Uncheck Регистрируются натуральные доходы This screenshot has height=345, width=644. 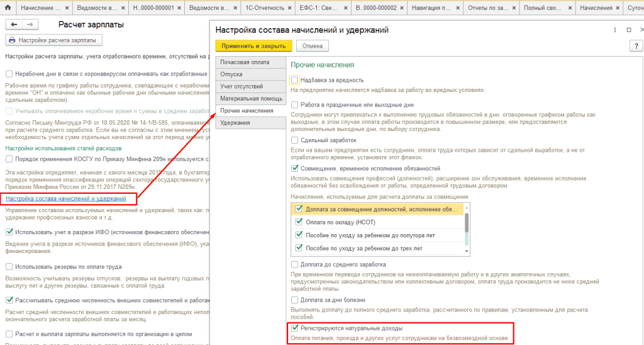coord(294,328)
